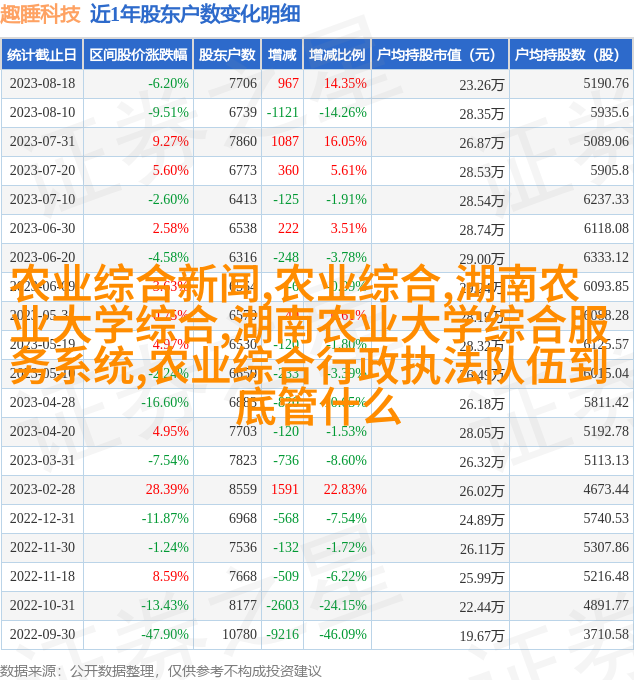Image resolution: width=634 pixels, height=680 pixels.
Task: Click the orange 农业综合新闻 overlay caption
Action: pos(309,345)
